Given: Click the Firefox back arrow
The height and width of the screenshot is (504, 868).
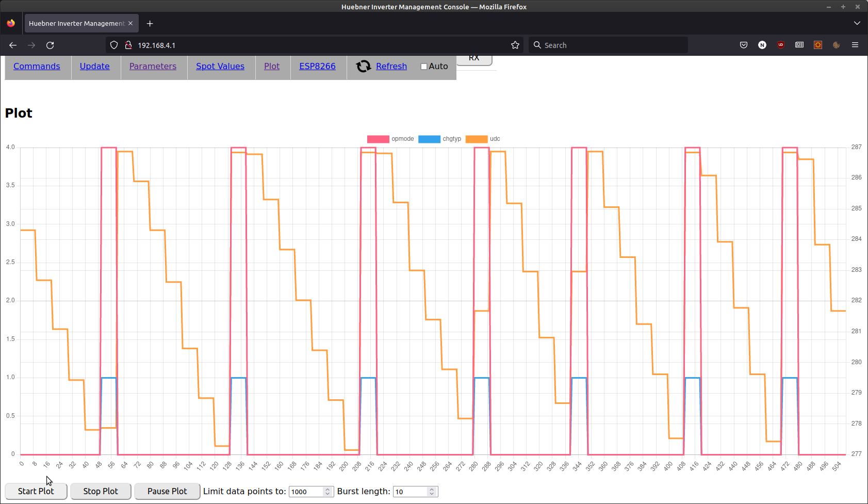Looking at the screenshot, I should pos(13,45).
